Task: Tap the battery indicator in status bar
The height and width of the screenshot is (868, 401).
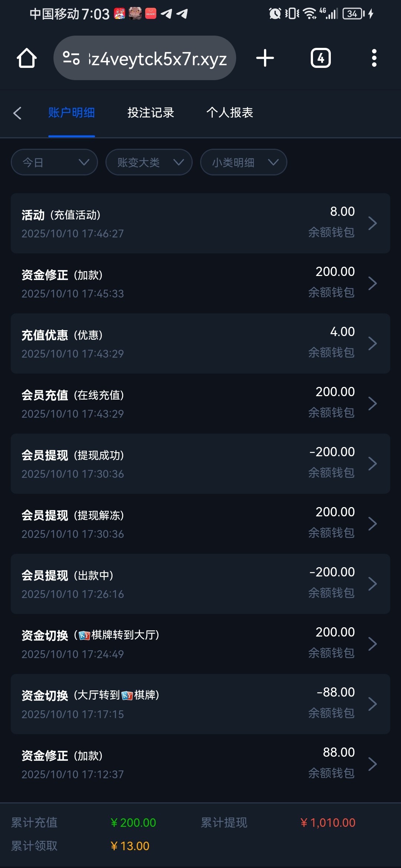Action: tap(354, 14)
